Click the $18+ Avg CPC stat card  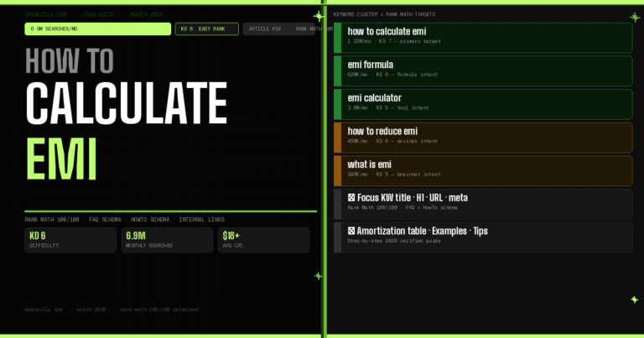coord(262,240)
